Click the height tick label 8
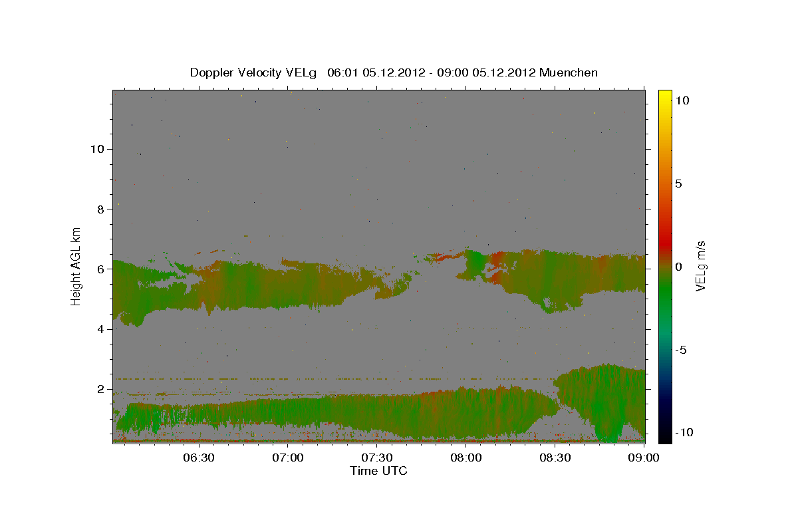Image resolution: width=798 pixels, height=532 pixels. [x=99, y=209]
